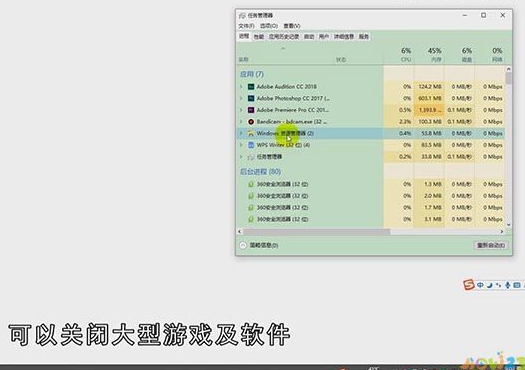
Task: Click the WPS Writer app icon
Action: tap(251, 145)
